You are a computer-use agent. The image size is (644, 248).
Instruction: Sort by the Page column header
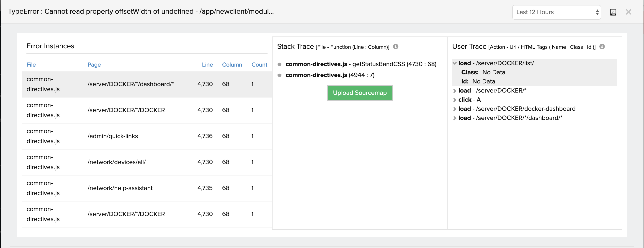(x=94, y=65)
